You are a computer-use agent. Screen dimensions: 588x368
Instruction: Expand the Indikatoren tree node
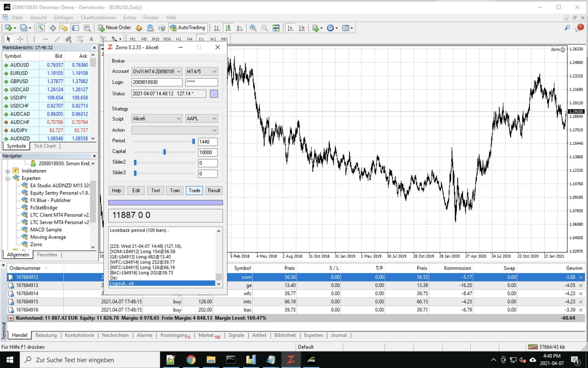point(8,171)
